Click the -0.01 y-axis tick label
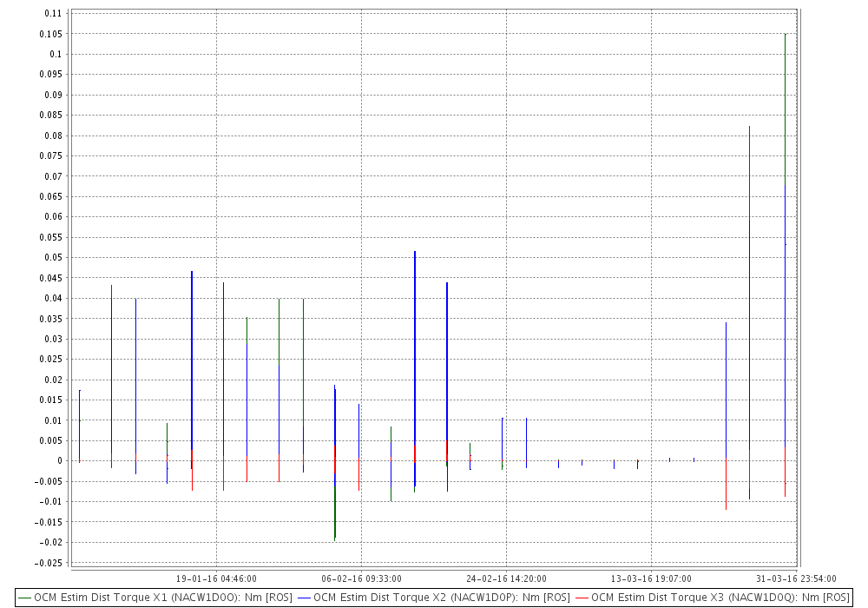Image resolution: width=868 pixels, height=608 pixels. [x=51, y=502]
